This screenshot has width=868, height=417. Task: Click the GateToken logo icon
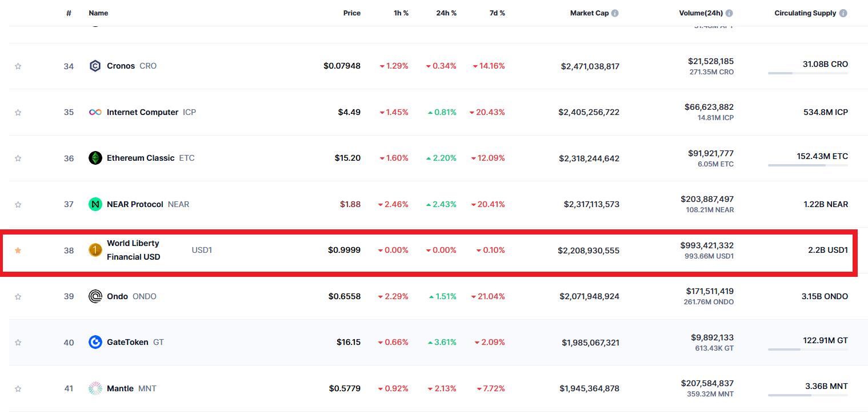(x=95, y=342)
